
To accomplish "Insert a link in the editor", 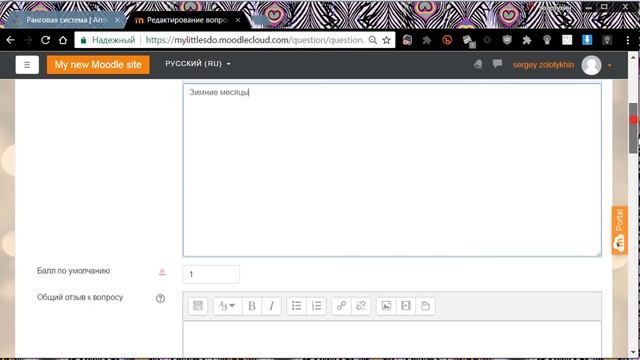I will tap(341, 306).
